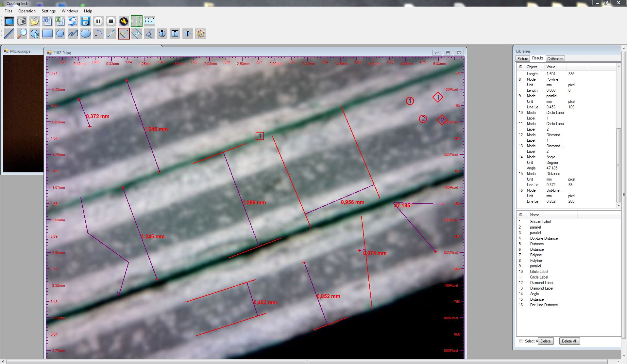
Task: Open the Windows menu
Action: [70, 11]
